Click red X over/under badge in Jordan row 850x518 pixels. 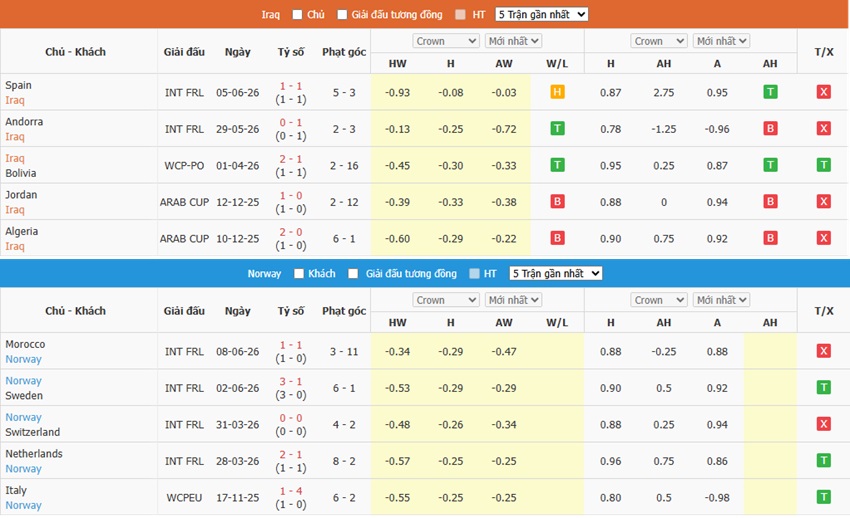click(823, 202)
